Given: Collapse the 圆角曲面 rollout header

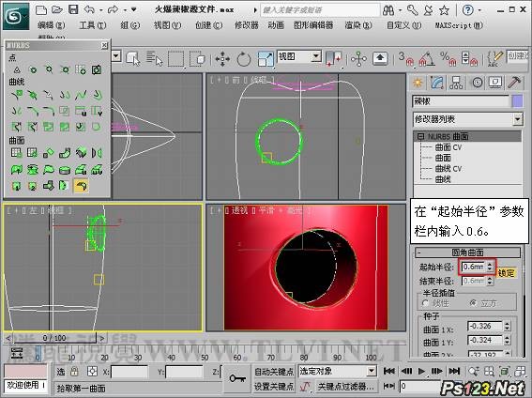Looking at the screenshot, I should coord(467,253).
